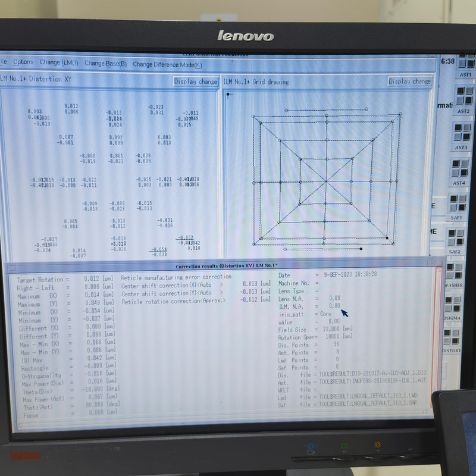Open the DISTOR1 window icon
The width and height of the screenshot is (476, 476).
pyautogui.click(x=451, y=340)
